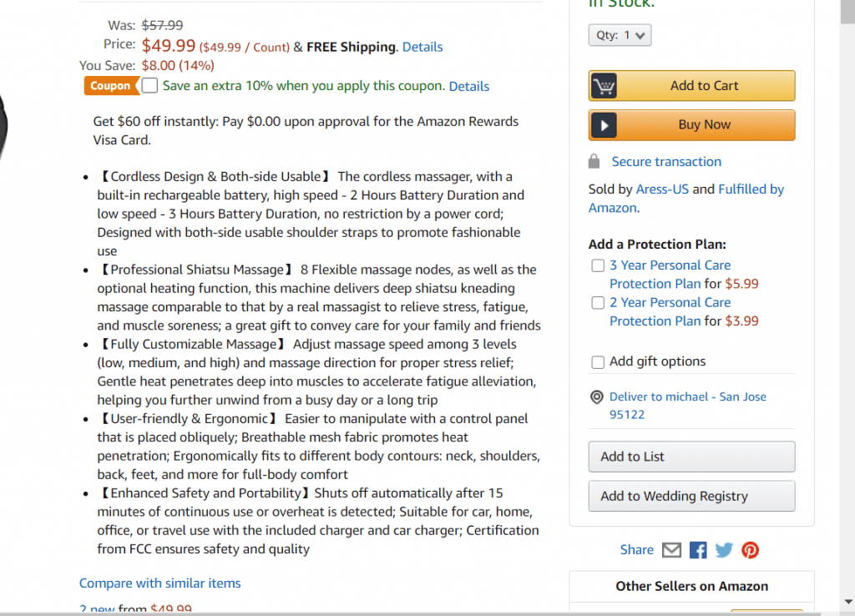Share the product via the email envelope icon
Screen dimensions: 855x616
click(671, 550)
